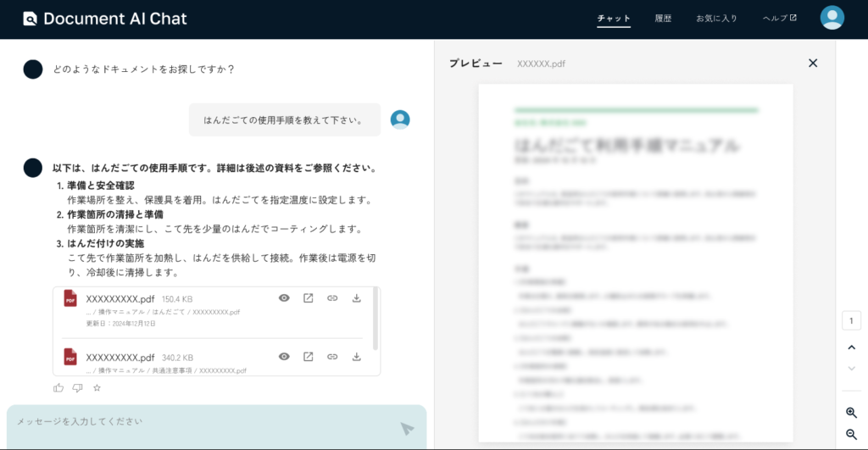
Task: Switch to the チャット tab
Action: point(614,19)
